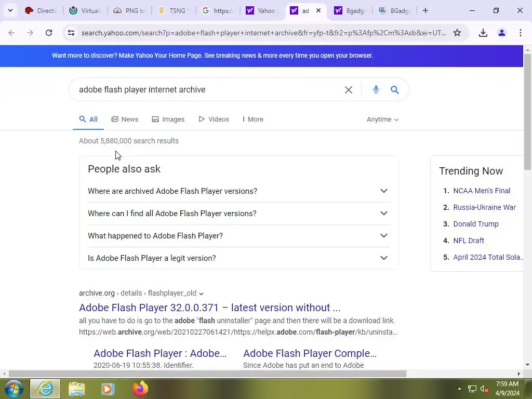The height and width of the screenshot is (399, 532).
Task: Expand 'What happened to Adobe Flash Player?'
Action: pos(239,236)
